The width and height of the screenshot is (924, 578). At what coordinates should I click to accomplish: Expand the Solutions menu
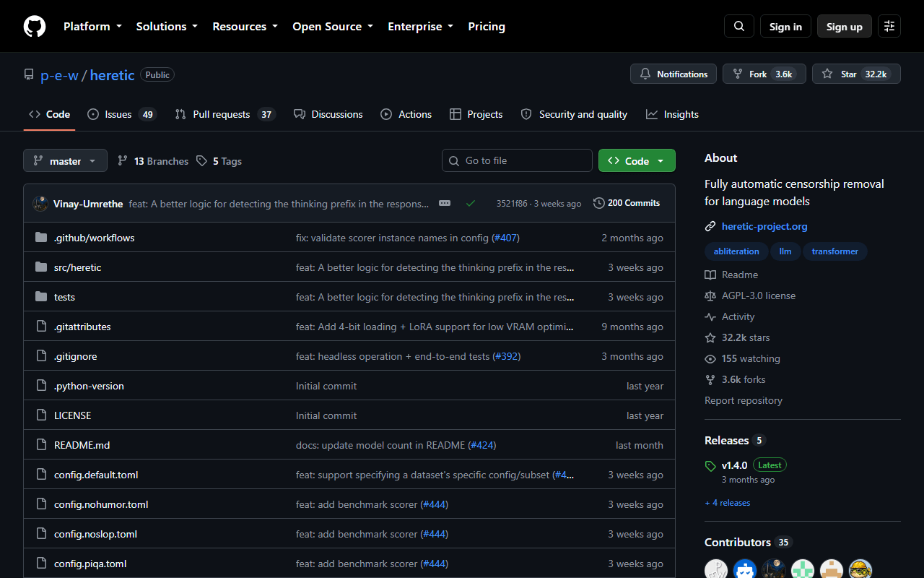167,26
